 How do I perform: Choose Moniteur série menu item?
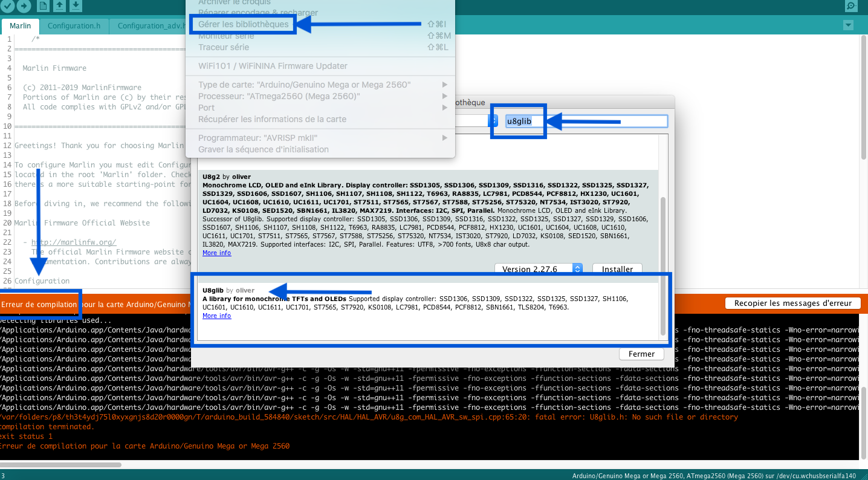pyautogui.click(x=226, y=36)
